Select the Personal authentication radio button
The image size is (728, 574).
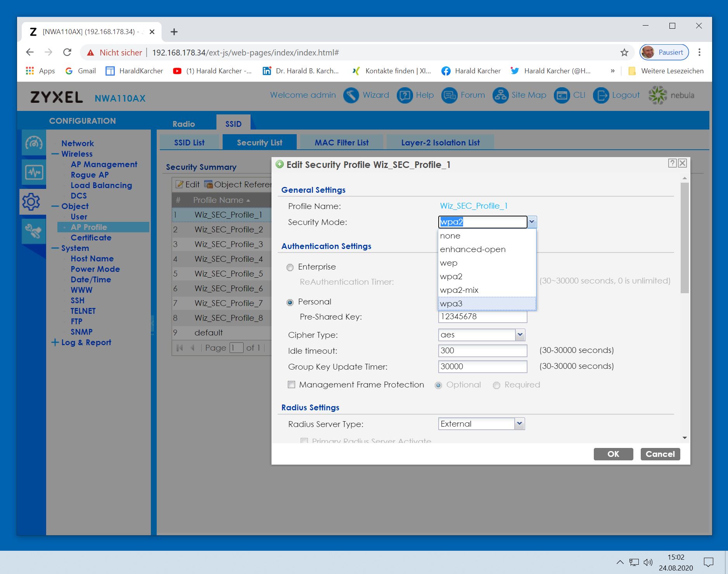point(290,303)
